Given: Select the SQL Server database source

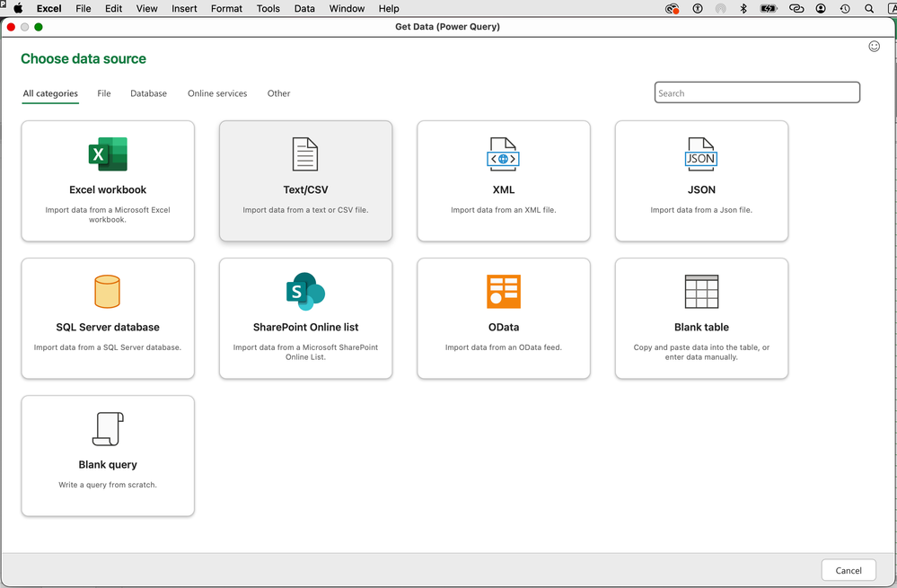Looking at the screenshot, I should 108,317.
